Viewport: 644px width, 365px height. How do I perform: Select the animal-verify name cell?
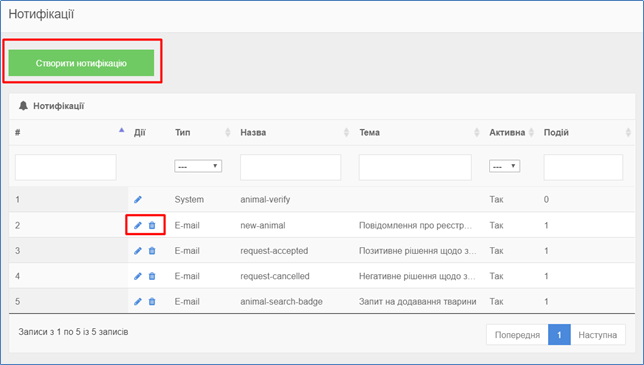pos(265,200)
